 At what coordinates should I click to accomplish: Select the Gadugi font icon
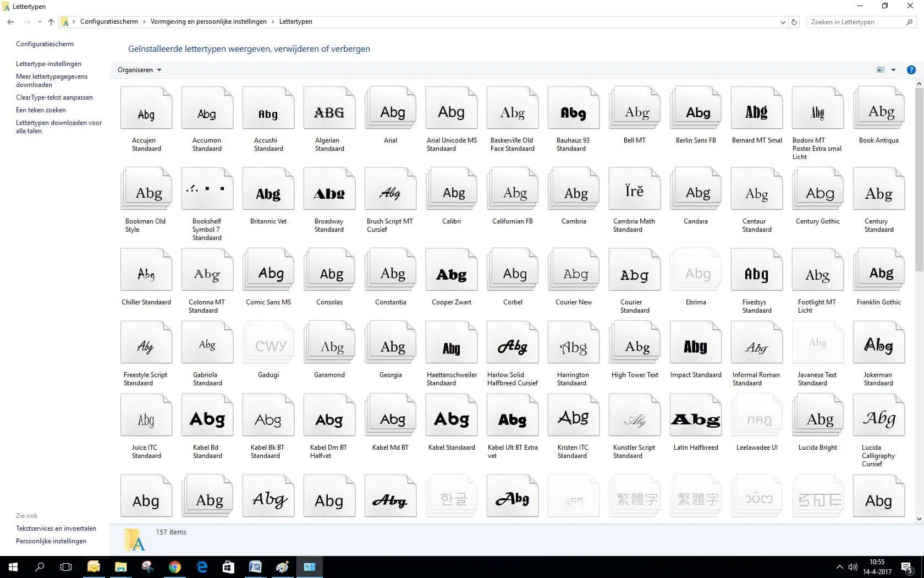click(x=268, y=342)
